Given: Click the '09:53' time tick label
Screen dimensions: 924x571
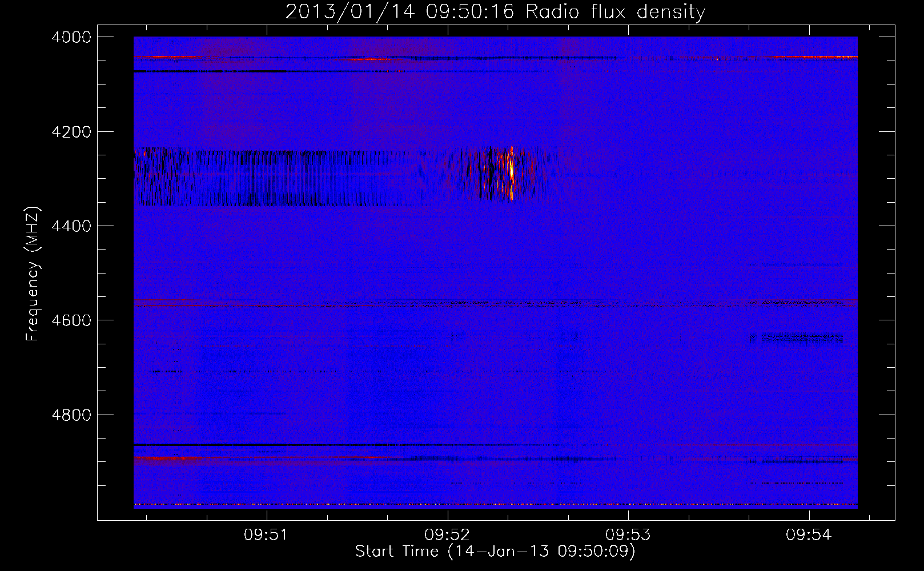Looking at the screenshot, I should [x=628, y=535].
